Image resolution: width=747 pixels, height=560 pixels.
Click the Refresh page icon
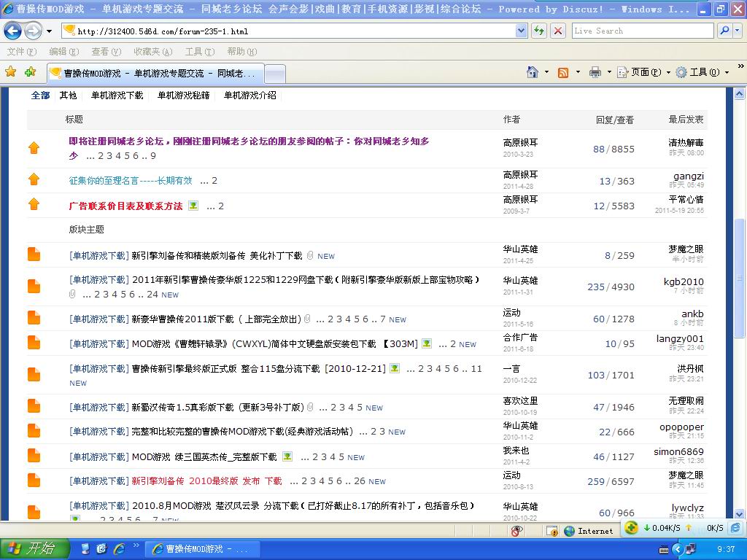coord(539,31)
